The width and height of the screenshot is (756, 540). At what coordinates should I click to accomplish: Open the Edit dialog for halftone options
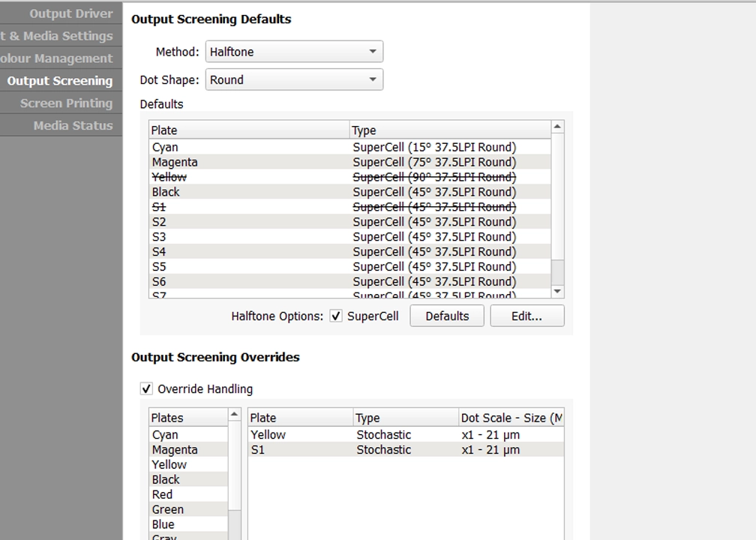(527, 316)
